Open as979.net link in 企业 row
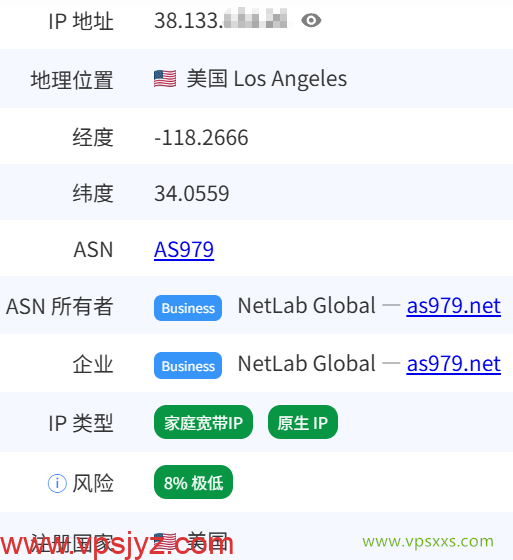The width and height of the screenshot is (513, 560). pyautogui.click(x=454, y=364)
